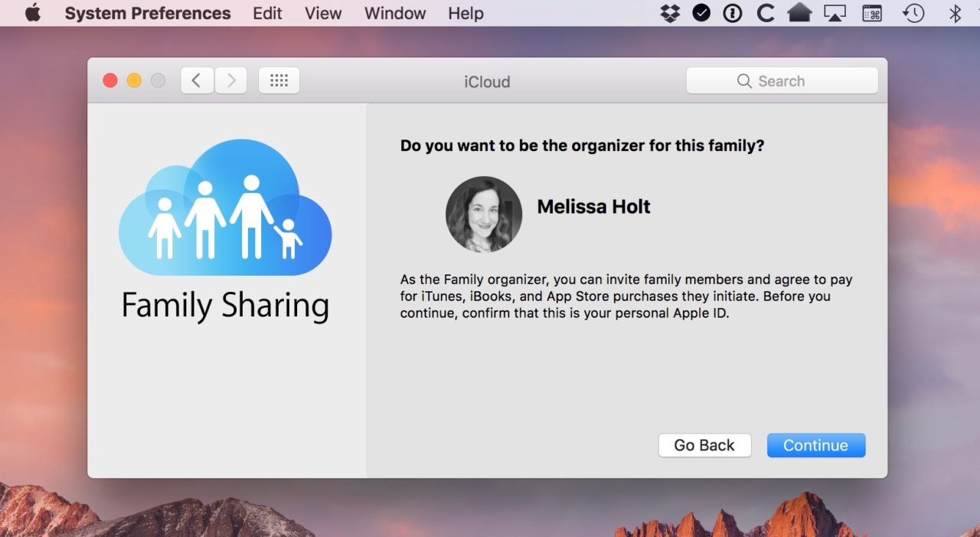980x537 pixels.
Task: Open the Time Machine menu bar icon
Action: click(x=913, y=13)
